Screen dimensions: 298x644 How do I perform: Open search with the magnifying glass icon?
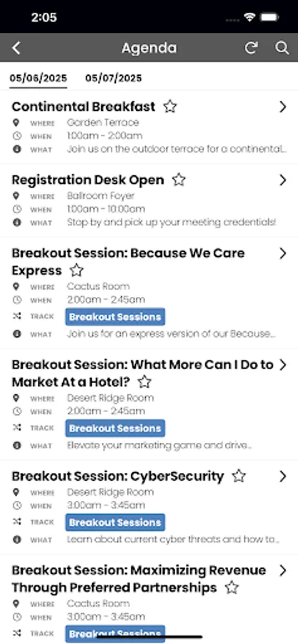[x=282, y=48]
